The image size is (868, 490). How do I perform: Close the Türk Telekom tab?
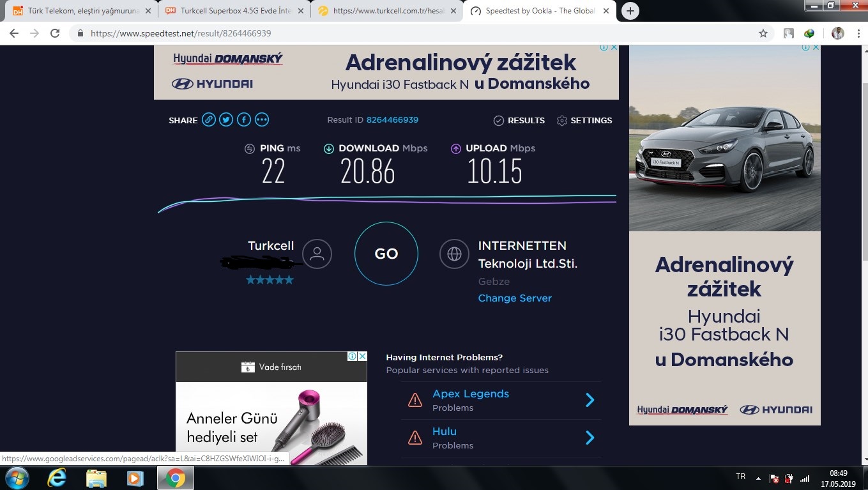point(148,11)
